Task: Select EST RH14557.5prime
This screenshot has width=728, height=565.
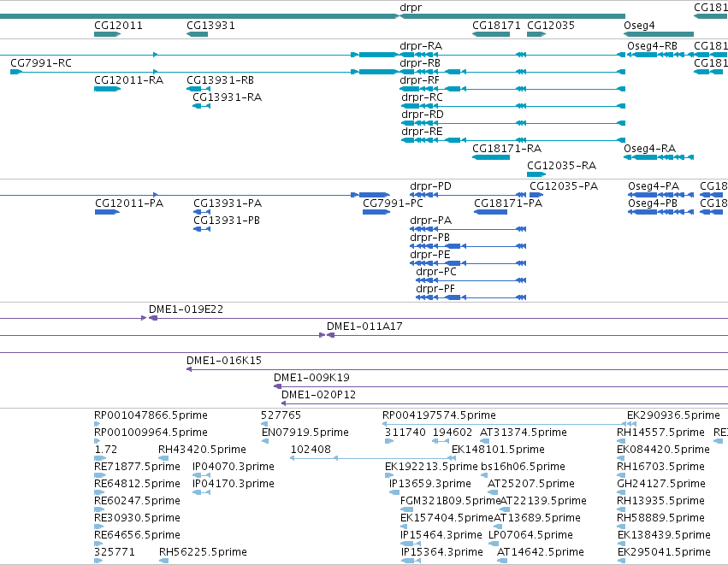Action: 621,441
